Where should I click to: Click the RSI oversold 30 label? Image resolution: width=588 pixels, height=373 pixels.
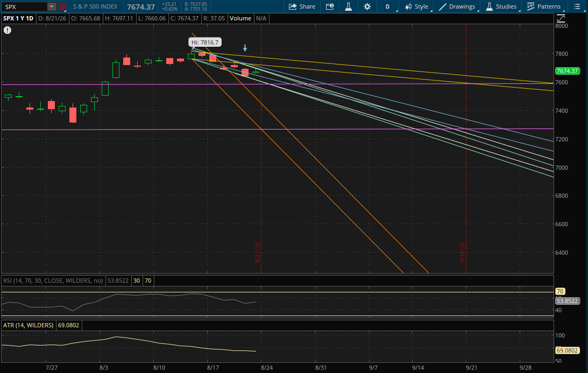point(137,281)
